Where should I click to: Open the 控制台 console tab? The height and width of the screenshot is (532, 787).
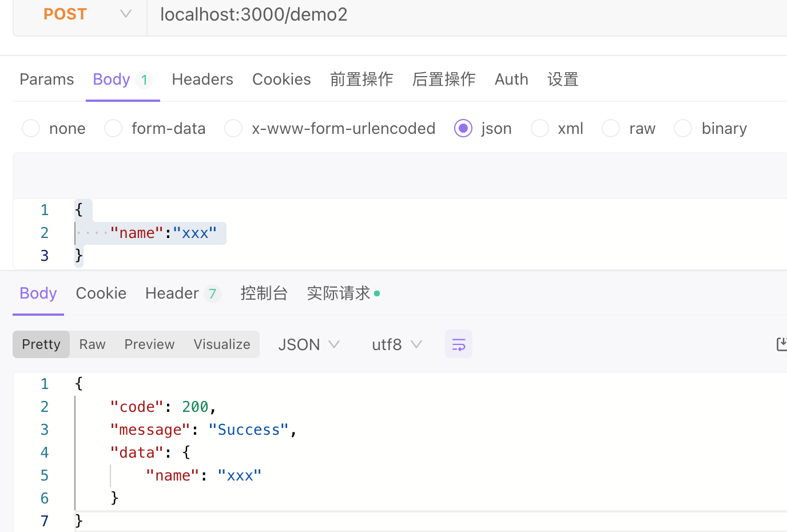click(264, 293)
